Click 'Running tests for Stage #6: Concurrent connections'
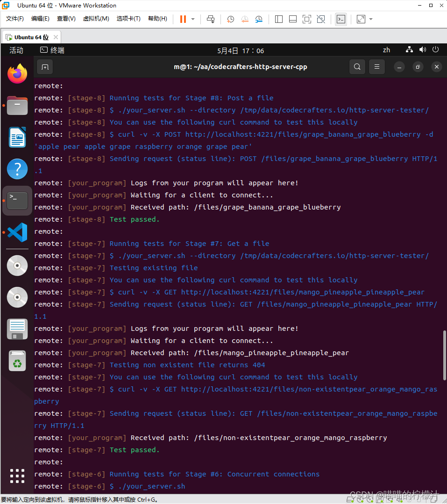The height and width of the screenshot is (504, 447). 214,474
